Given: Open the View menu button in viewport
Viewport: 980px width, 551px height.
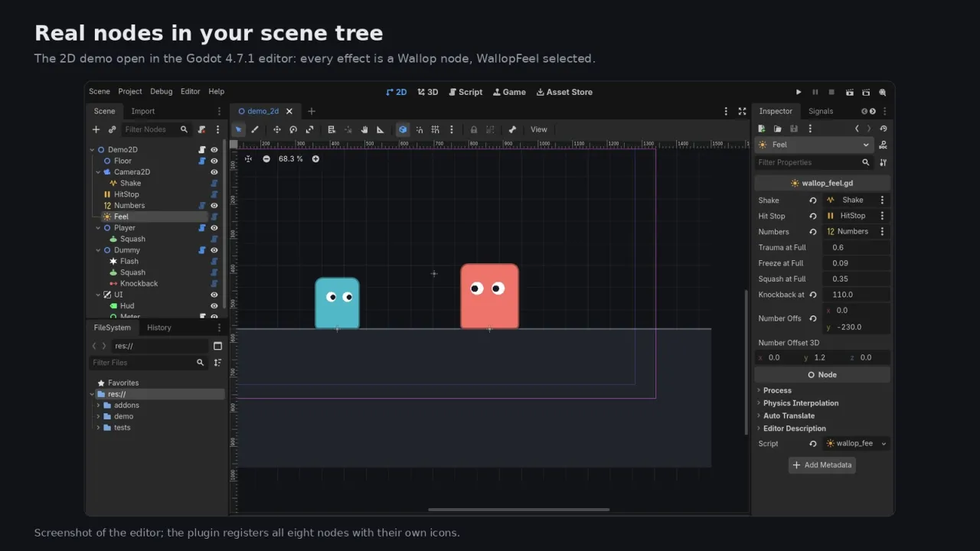Looking at the screenshot, I should 539,129.
